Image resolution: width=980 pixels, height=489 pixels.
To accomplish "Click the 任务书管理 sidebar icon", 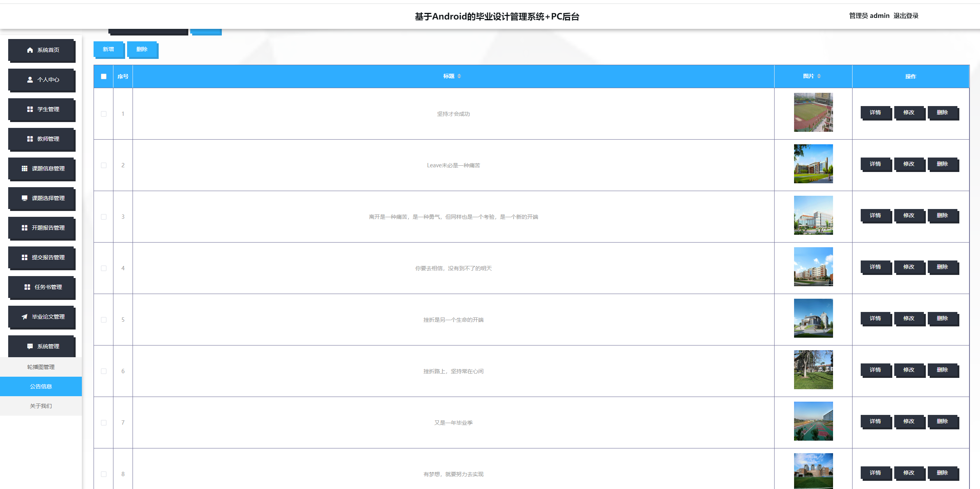I will point(27,287).
